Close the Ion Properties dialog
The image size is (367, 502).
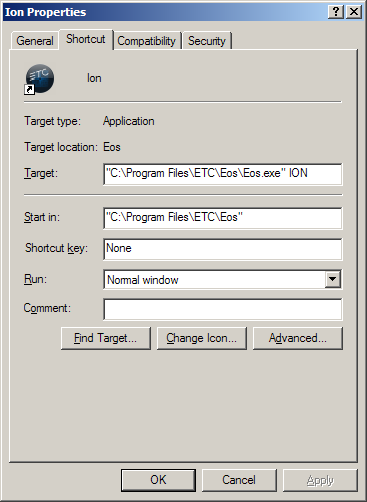pyautogui.click(x=354, y=12)
